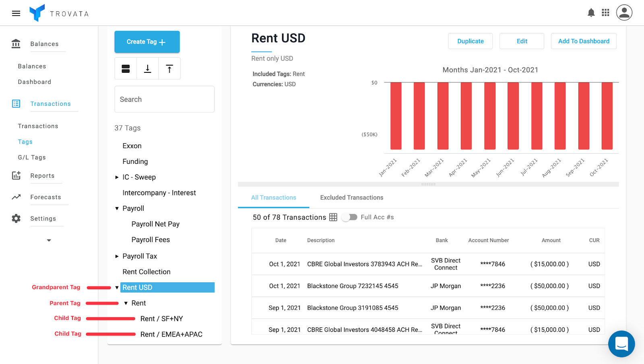The image size is (644, 364).
Task: Open the hamburger menu icon
Action: [16, 13]
